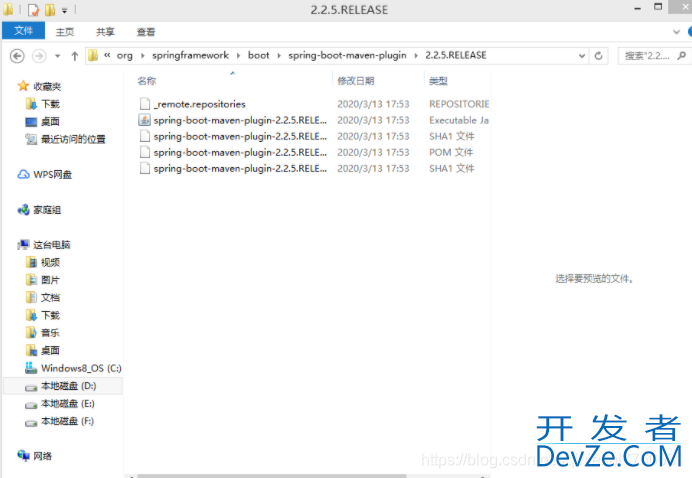Open the 文件 ribbon tab
Screen dimensions: 692x478
(23, 31)
